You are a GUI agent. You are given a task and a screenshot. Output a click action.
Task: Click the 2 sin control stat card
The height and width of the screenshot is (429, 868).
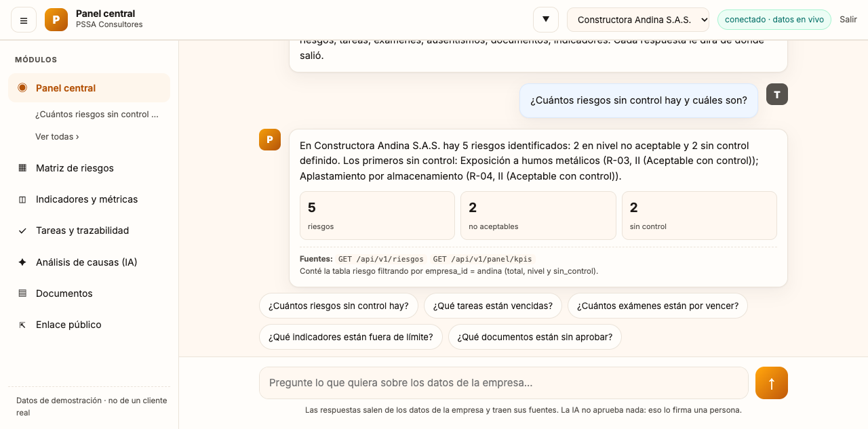tap(699, 216)
